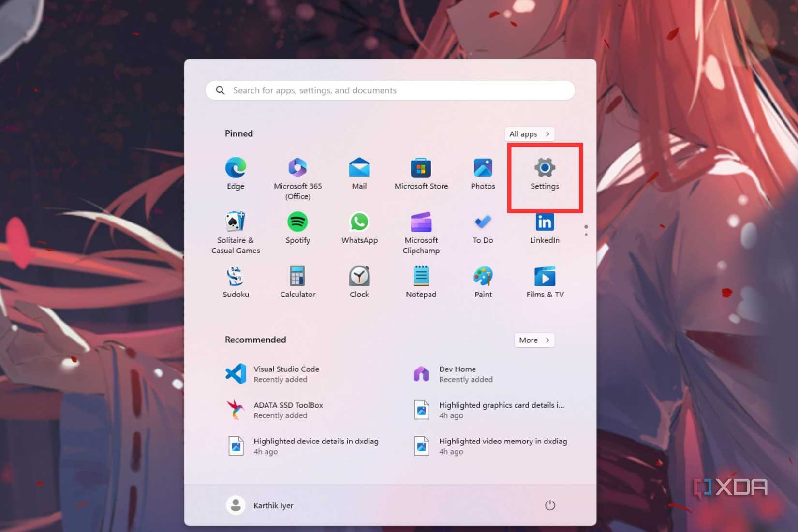Image resolution: width=798 pixels, height=532 pixels.
Task: Click the power button
Action: click(550, 504)
